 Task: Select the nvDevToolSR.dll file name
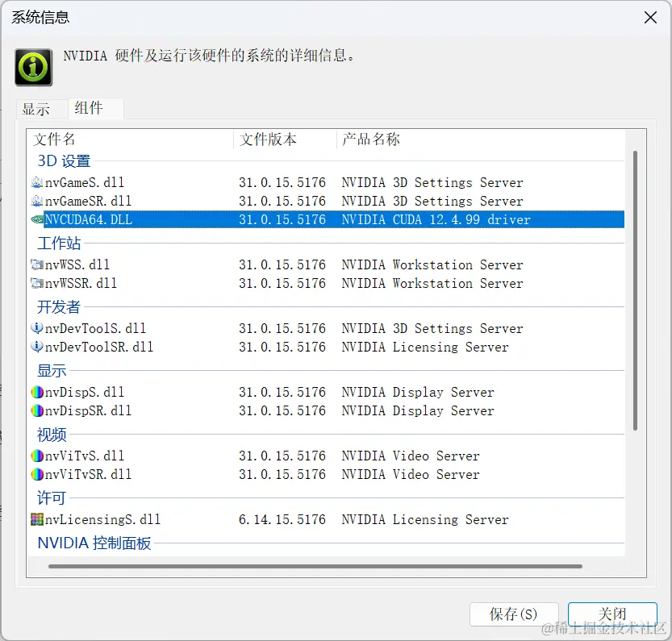click(x=99, y=347)
